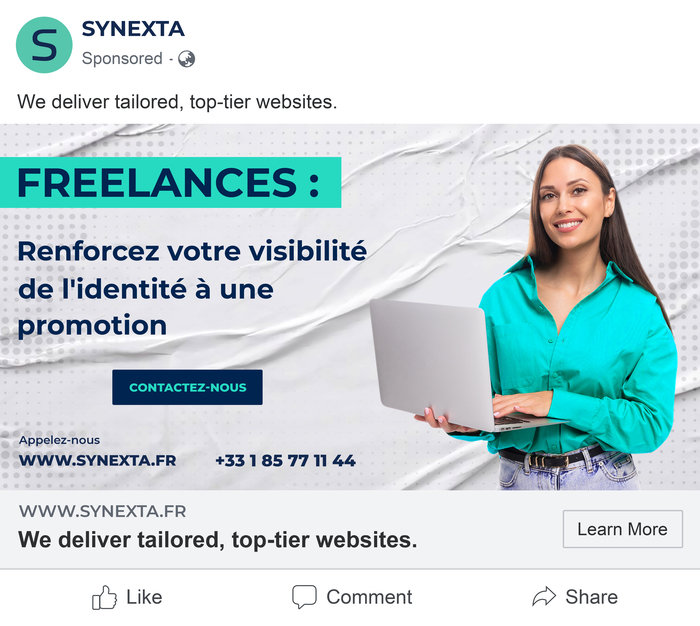700x626 pixels.
Task: Click the phone number +33 1 85 77 11 44
Action: pyautogui.click(x=285, y=460)
